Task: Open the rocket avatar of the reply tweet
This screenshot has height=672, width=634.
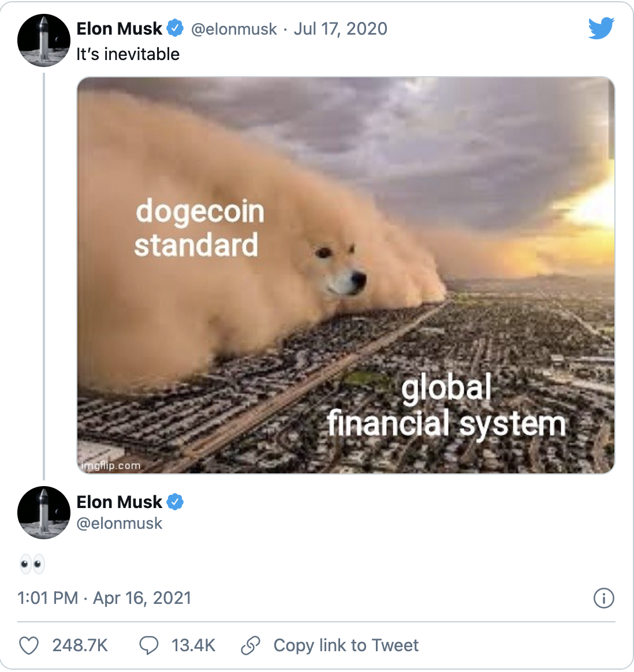Action: [44, 513]
